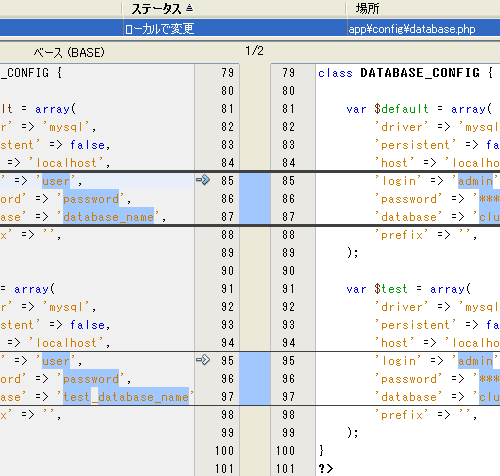Click 'test_database_name' on base line 97
This screenshot has width=500, height=476.
click(125, 397)
